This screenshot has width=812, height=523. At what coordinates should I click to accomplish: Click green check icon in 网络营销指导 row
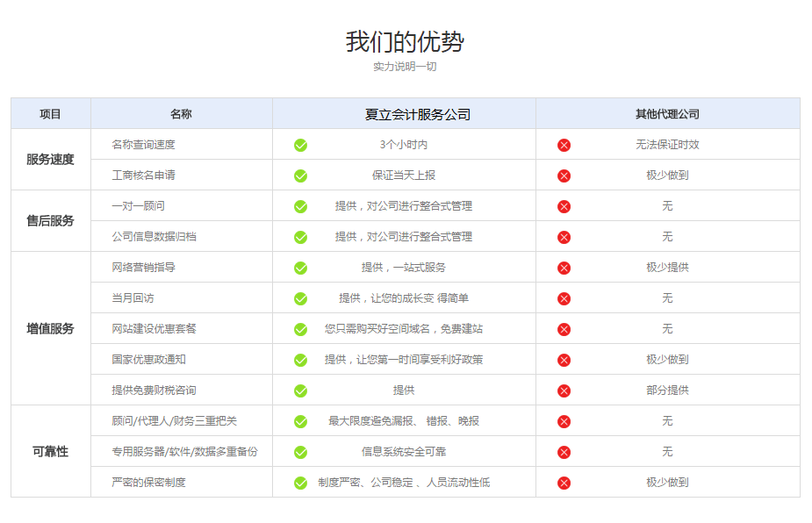pyautogui.click(x=300, y=268)
